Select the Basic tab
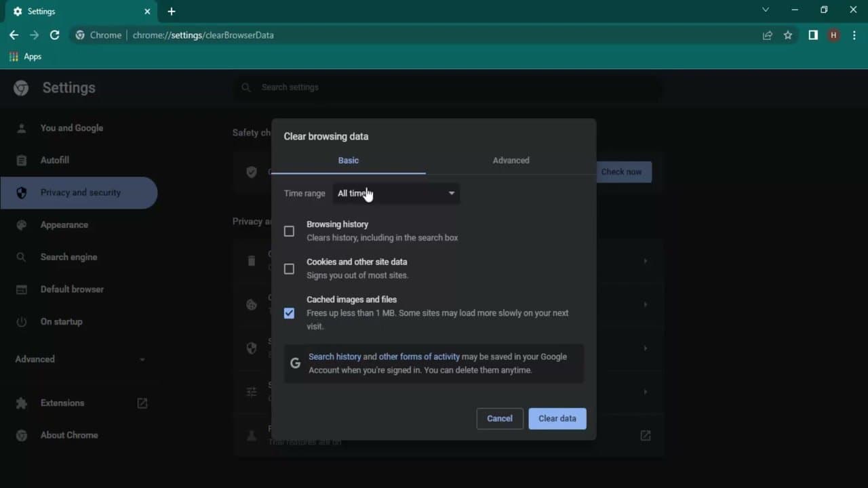The height and width of the screenshot is (488, 868). click(348, 161)
